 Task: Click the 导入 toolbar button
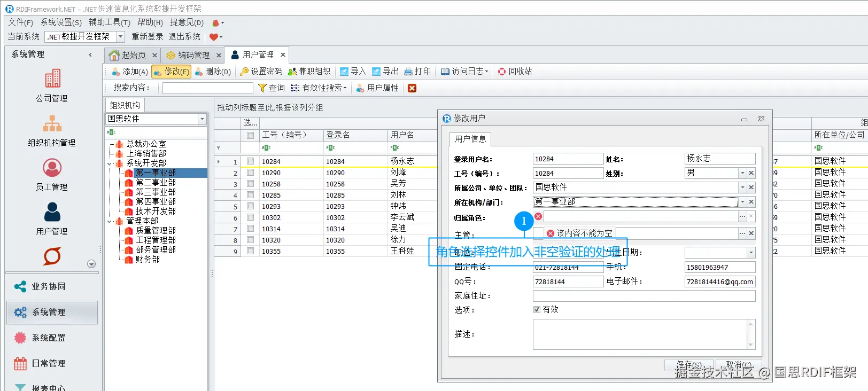[x=353, y=72]
